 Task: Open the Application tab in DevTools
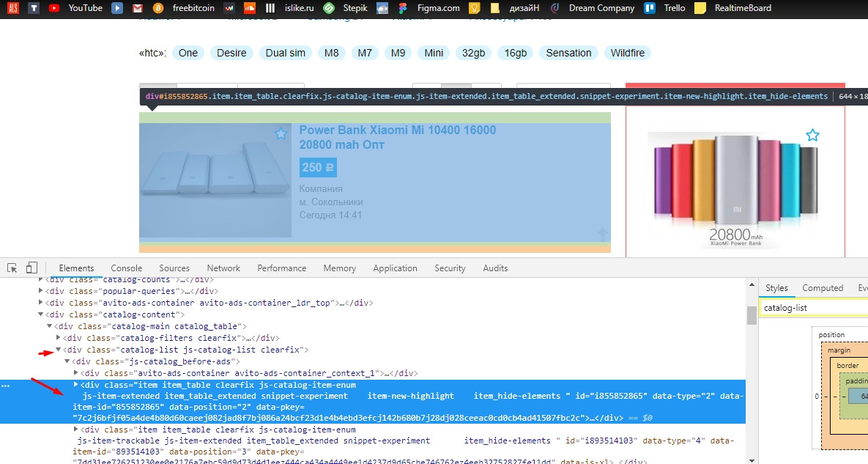coord(396,268)
